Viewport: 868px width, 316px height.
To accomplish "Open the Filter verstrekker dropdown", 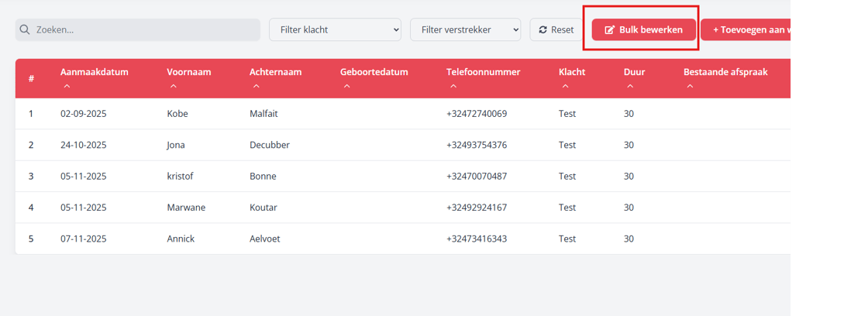I will coord(466,29).
